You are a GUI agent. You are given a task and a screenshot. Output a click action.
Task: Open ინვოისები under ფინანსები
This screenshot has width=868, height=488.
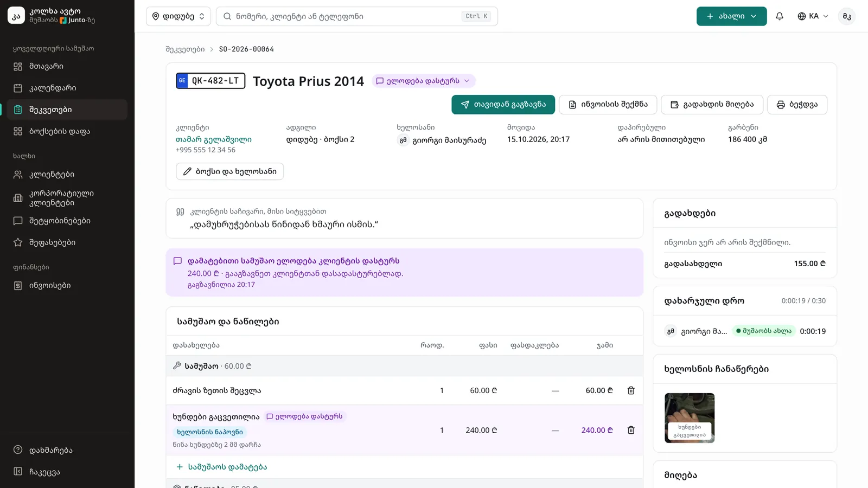coord(67,285)
